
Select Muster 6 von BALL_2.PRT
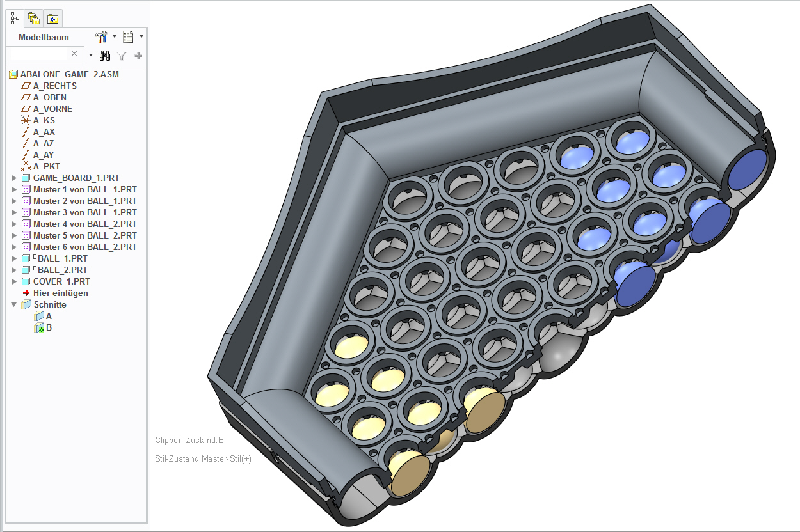pos(85,247)
